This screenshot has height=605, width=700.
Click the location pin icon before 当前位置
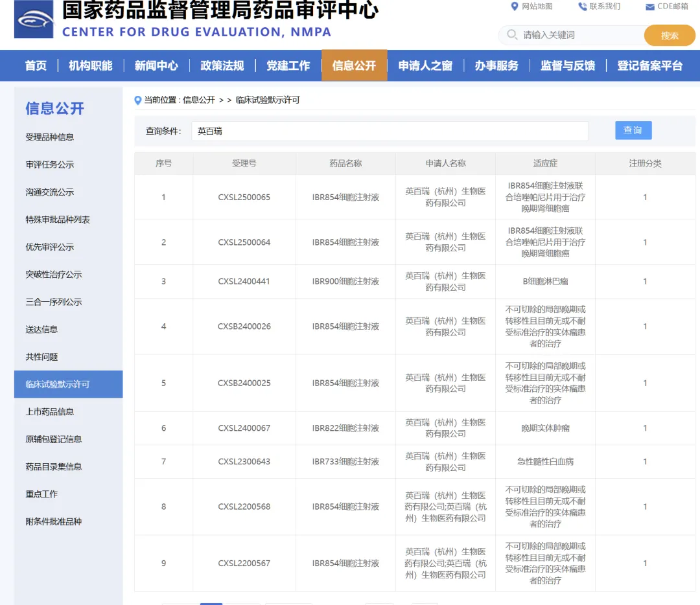pos(138,100)
